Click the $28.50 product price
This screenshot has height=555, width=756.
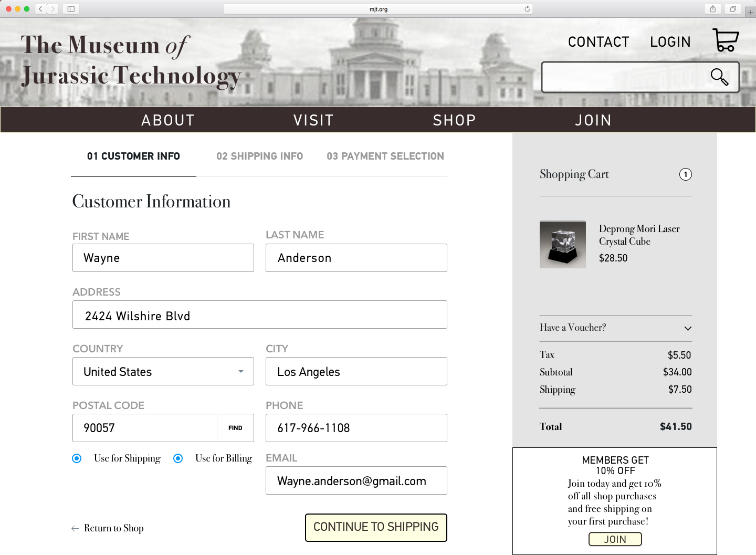point(613,258)
